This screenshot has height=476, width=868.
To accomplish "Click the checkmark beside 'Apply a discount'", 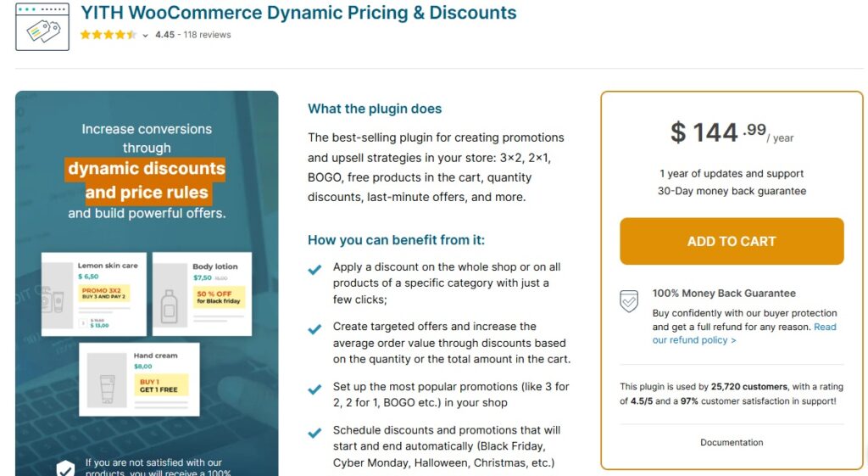I will pyautogui.click(x=314, y=269).
